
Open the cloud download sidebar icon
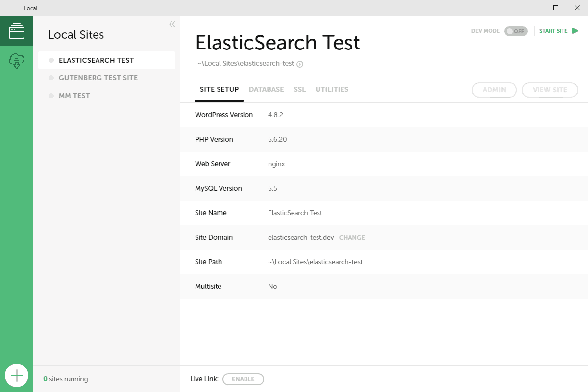16,61
